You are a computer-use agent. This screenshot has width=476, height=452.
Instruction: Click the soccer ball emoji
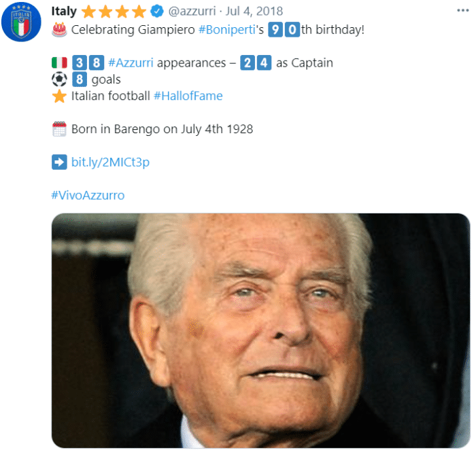(x=59, y=80)
